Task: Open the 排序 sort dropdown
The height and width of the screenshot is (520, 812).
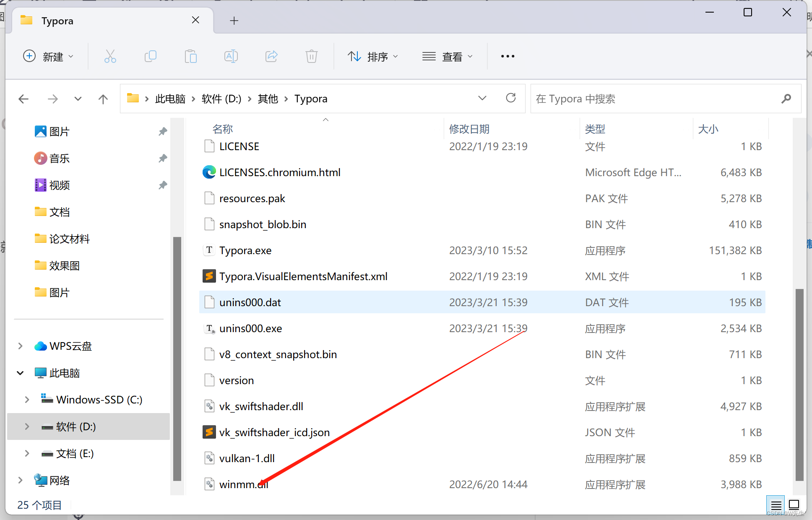Action: tap(373, 56)
